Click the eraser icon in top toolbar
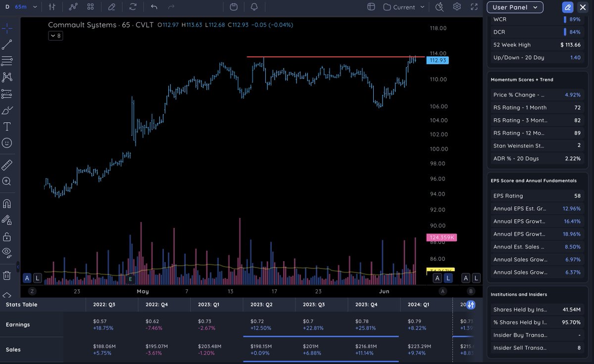Image resolution: width=594 pixels, height=364 pixels. 112,7
